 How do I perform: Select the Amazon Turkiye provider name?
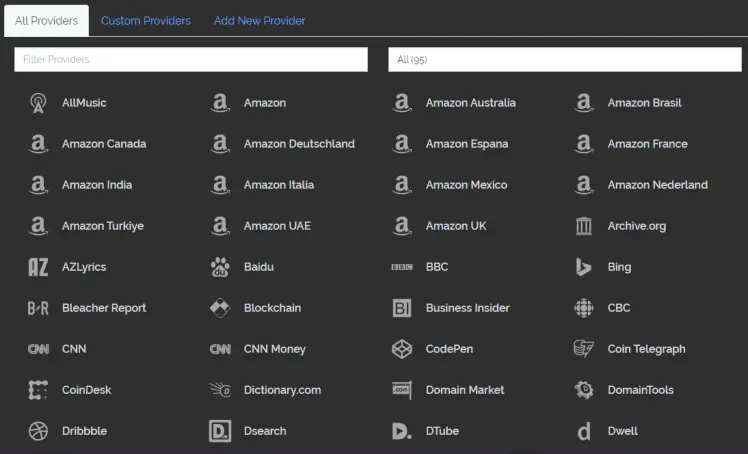(x=103, y=226)
